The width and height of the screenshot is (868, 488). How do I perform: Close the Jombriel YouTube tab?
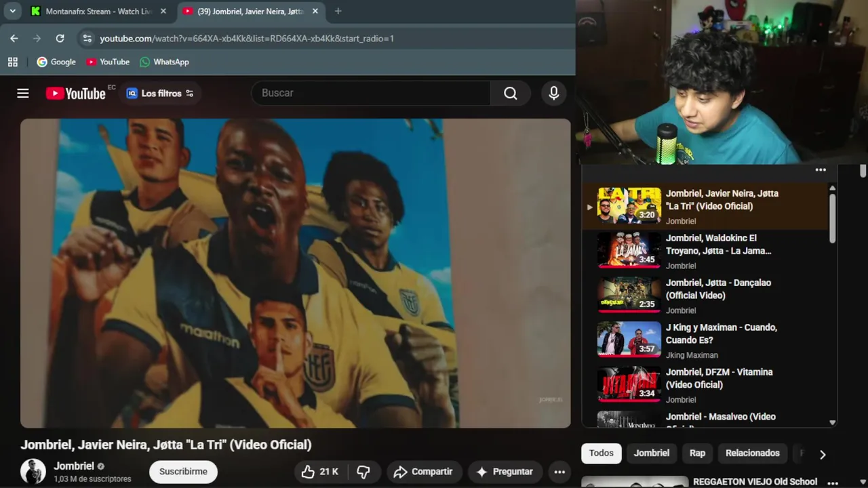click(x=315, y=12)
